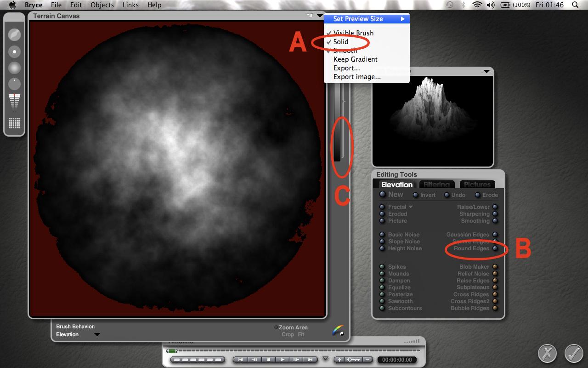588x368 pixels.
Task: Jump to the first frame in Timeline
Action: pyautogui.click(x=241, y=360)
